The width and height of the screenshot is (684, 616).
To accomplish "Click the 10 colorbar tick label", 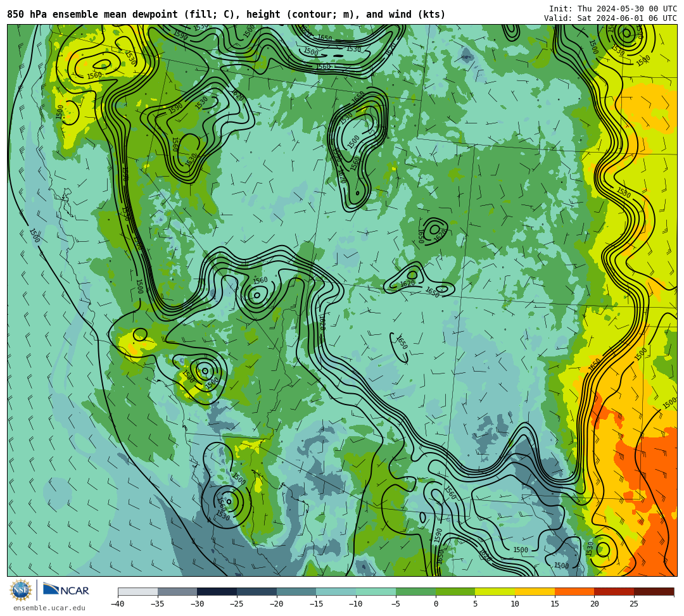I will click(515, 604).
